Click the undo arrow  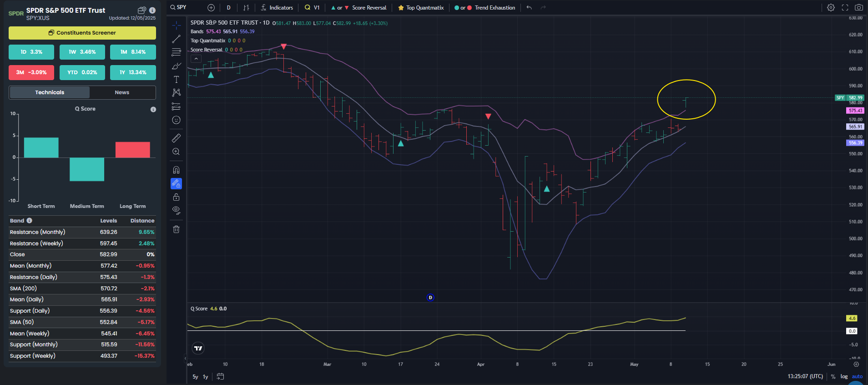pyautogui.click(x=529, y=7)
